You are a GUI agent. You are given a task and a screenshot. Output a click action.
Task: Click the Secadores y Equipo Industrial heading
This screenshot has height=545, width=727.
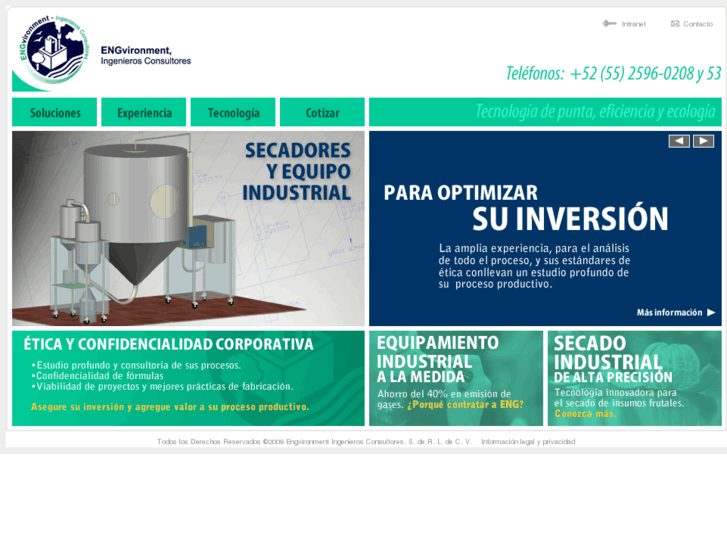point(297,172)
